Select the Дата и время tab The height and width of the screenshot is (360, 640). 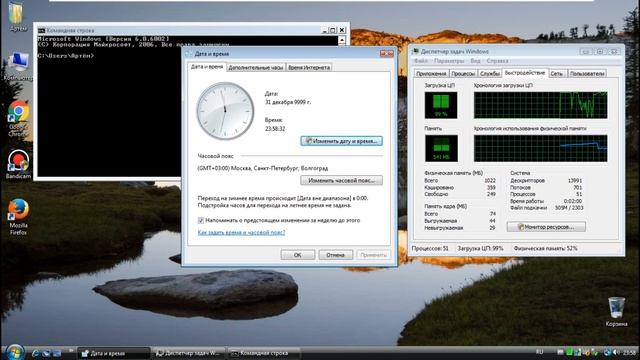pos(207,67)
